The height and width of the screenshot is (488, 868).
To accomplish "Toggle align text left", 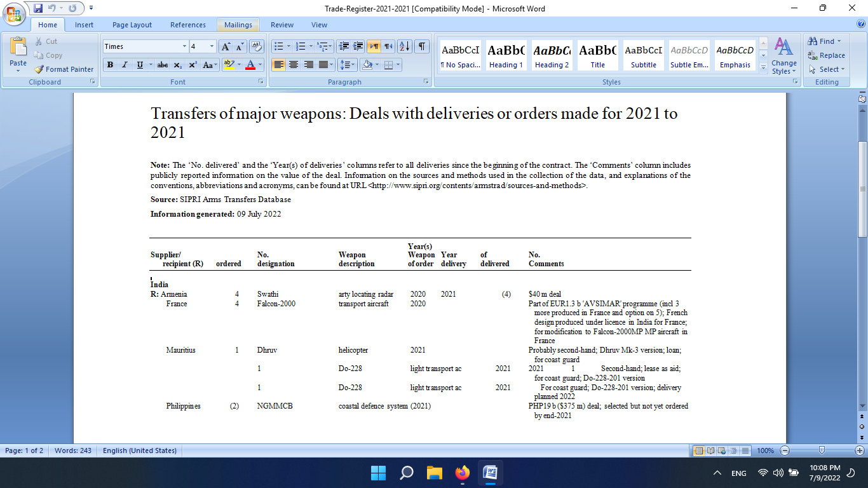I will tap(278, 65).
